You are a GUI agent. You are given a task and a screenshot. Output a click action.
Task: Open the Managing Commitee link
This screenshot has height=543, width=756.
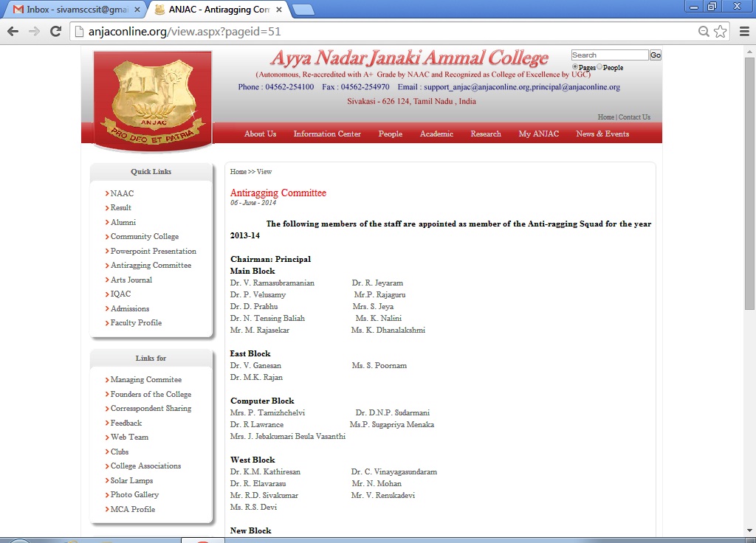[x=146, y=380]
